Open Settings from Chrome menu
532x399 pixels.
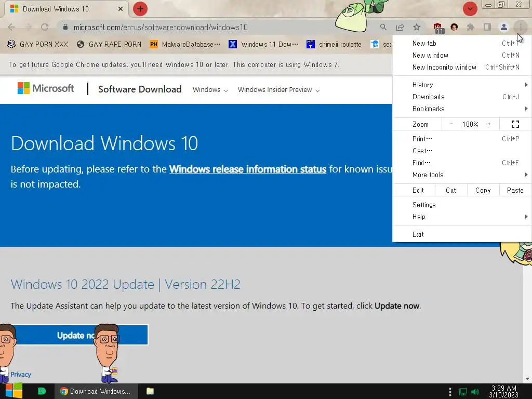(x=462, y=205)
